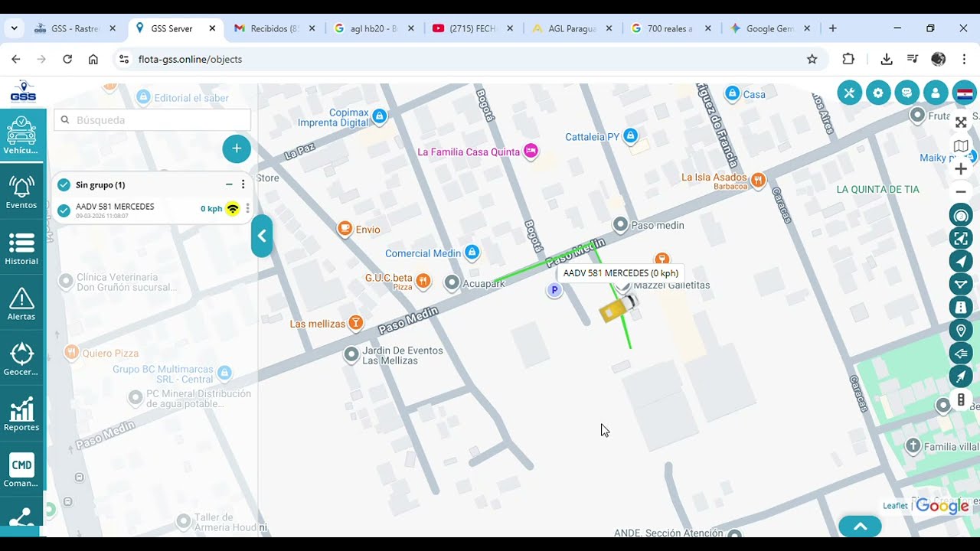This screenshot has height=551, width=980.
Task: Open the Reportes chart section
Action: (21, 414)
